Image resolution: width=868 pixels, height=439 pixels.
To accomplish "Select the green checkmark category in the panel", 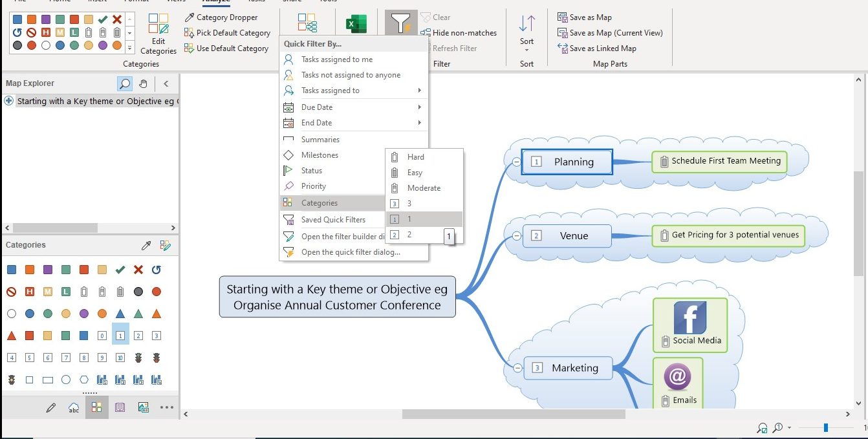I will click(120, 270).
